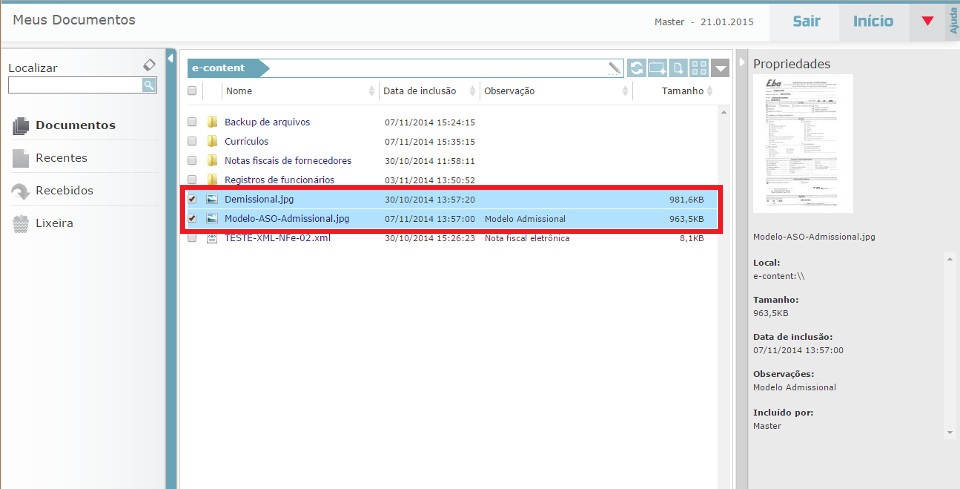Expand the gray dropdown arrow in the file toolbar
The height and width of the screenshot is (489, 960).
point(721,68)
